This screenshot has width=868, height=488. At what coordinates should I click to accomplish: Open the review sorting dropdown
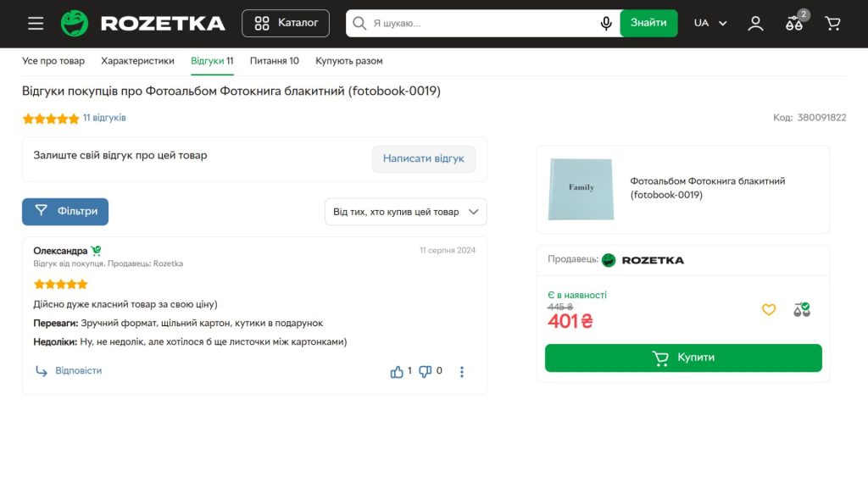[x=405, y=212]
